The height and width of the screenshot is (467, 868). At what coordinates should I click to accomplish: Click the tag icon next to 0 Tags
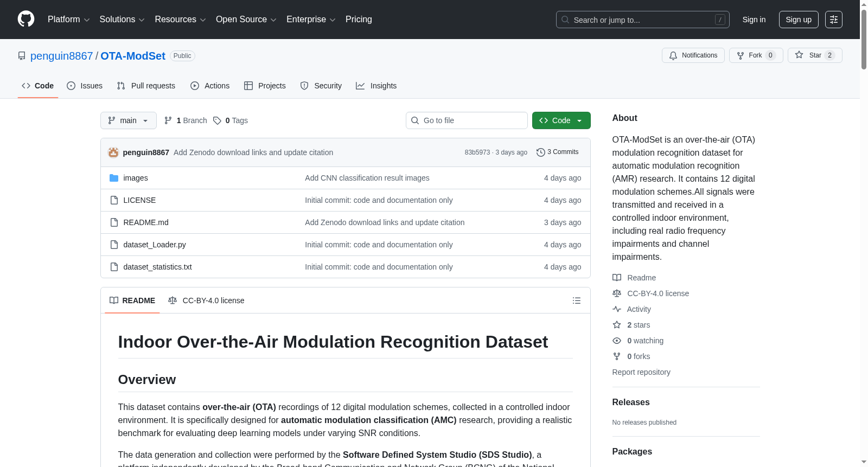217,120
